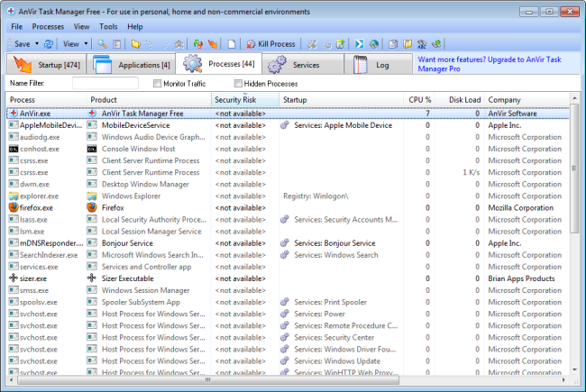Open the Save dropdown arrow

37,44
